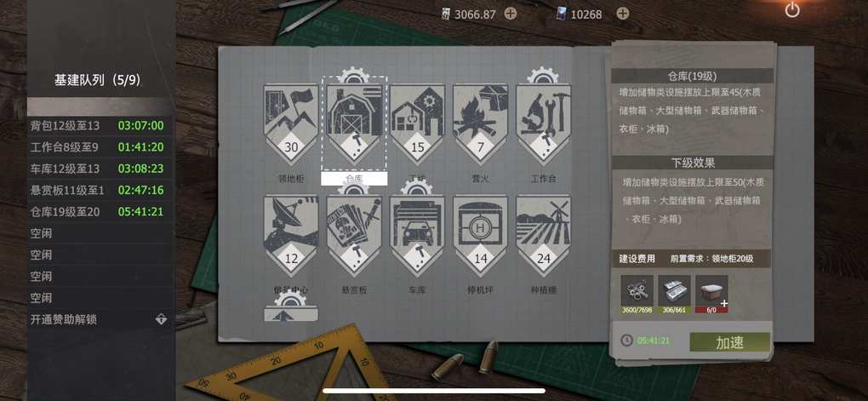Viewport: 868px width, 401px height.
Task: Select the 停机坪 helipad badge
Action: click(x=481, y=235)
